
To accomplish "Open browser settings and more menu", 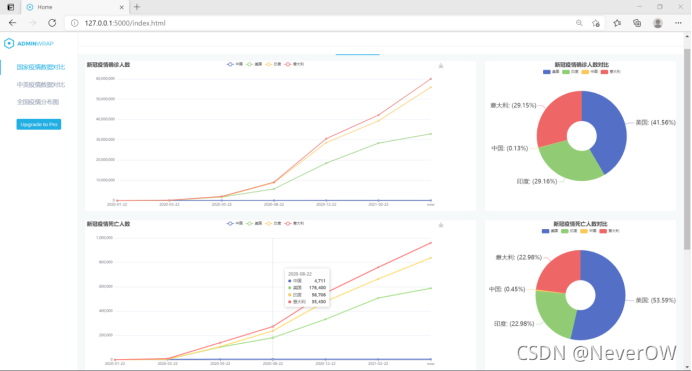I will coord(678,23).
